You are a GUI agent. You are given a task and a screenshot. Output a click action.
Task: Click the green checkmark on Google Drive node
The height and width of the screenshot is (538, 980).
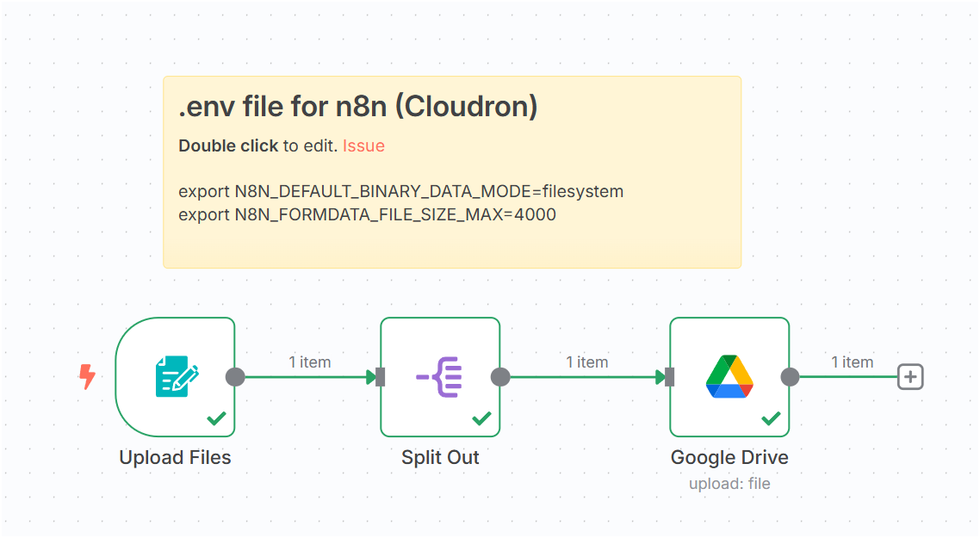(771, 418)
